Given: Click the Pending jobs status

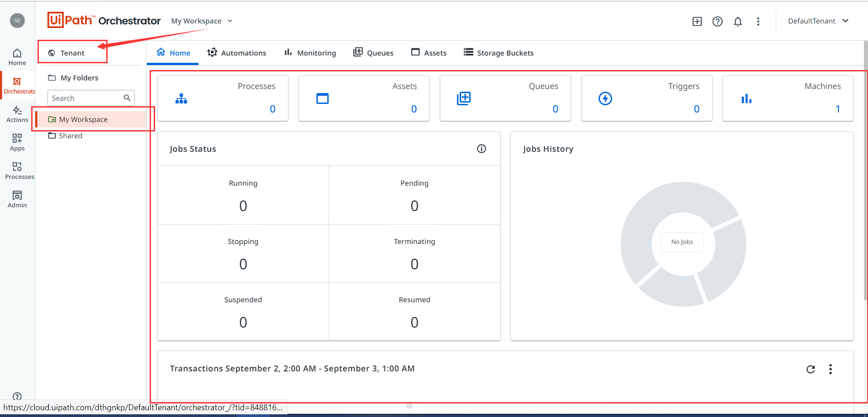Looking at the screenshot, I should (x=415, y=183).
